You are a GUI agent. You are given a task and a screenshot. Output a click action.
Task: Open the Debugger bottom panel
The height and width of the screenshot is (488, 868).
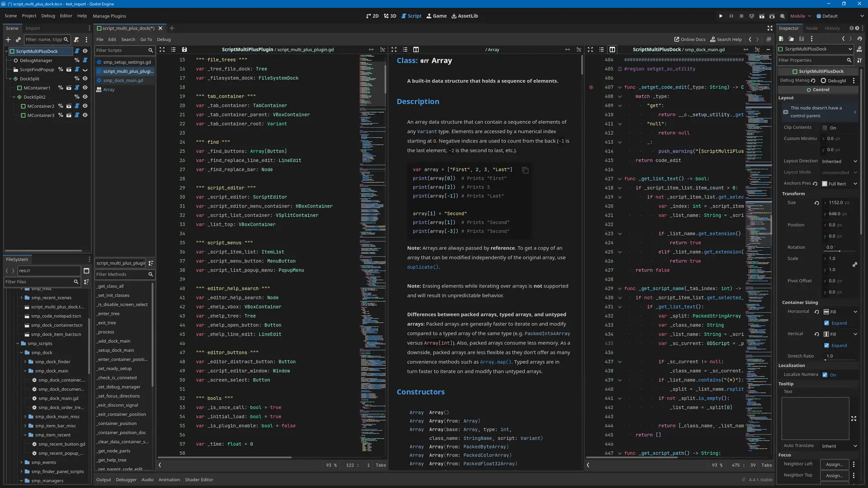tap(126, 480)
